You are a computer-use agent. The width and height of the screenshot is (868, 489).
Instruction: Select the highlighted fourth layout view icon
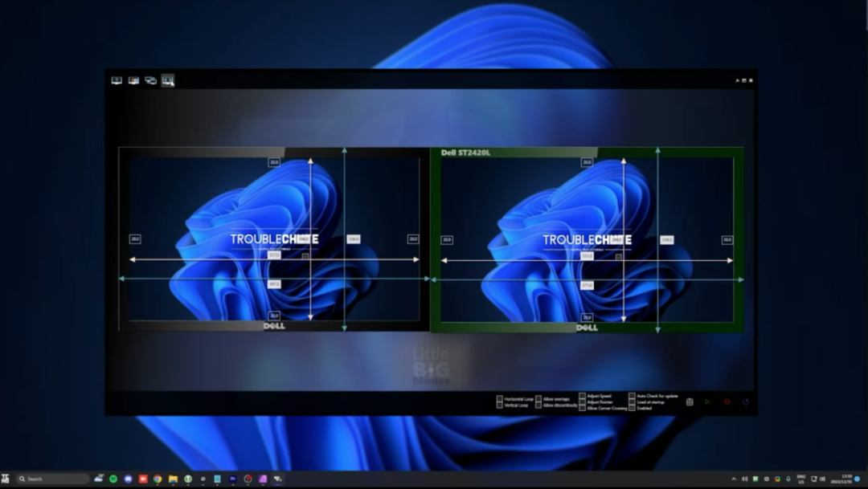tap(168, 81)
